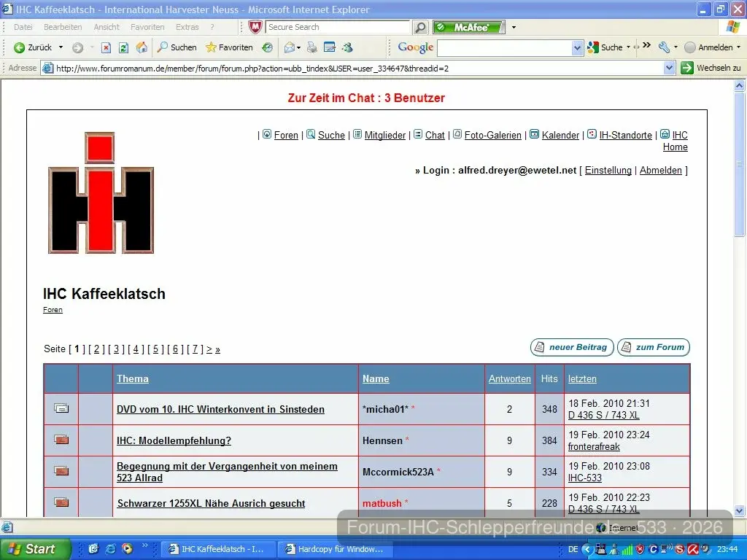
Task: Open the Kalender link
Action: (560, 135)
